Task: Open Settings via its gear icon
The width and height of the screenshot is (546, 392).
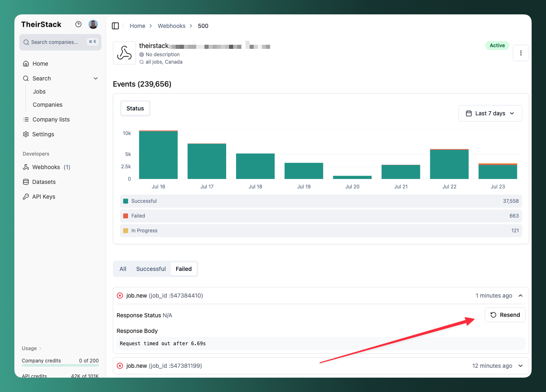Action: tap(26, 134)
